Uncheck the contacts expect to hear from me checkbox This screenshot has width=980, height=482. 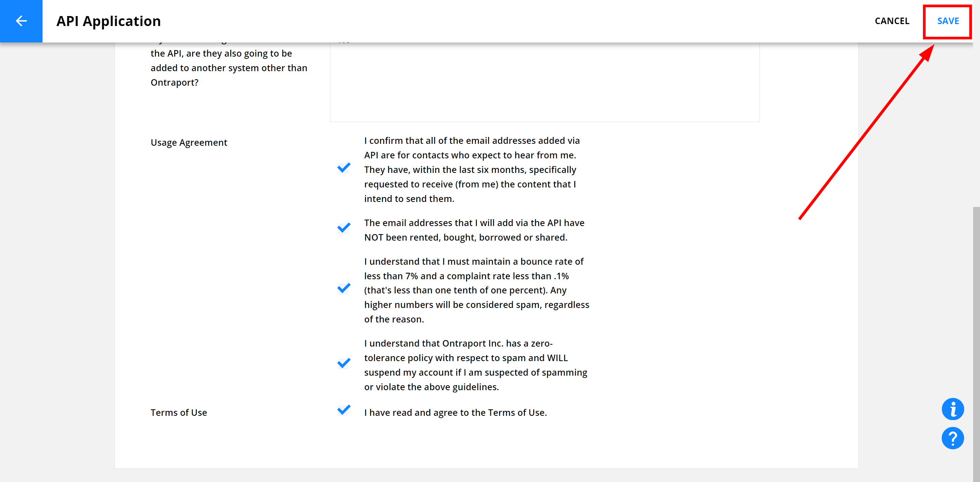pyautogui.click(x=344, y=168)
